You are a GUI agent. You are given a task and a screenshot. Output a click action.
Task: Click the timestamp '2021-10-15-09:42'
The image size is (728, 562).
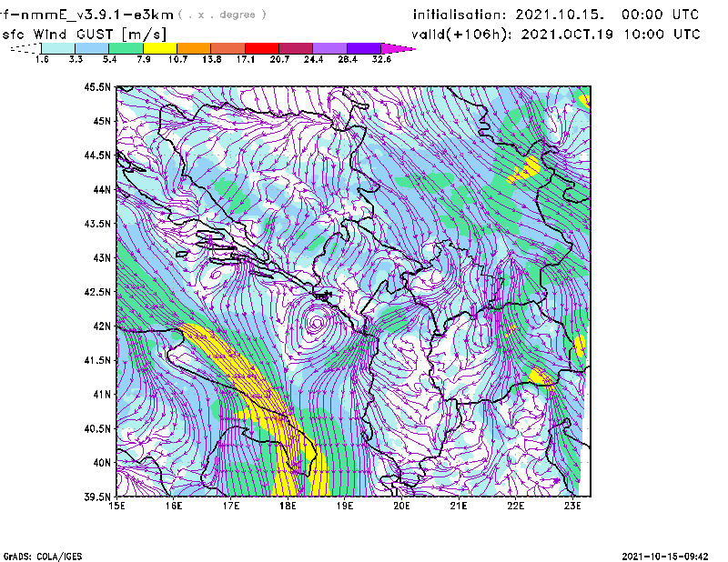click(665, 557)
